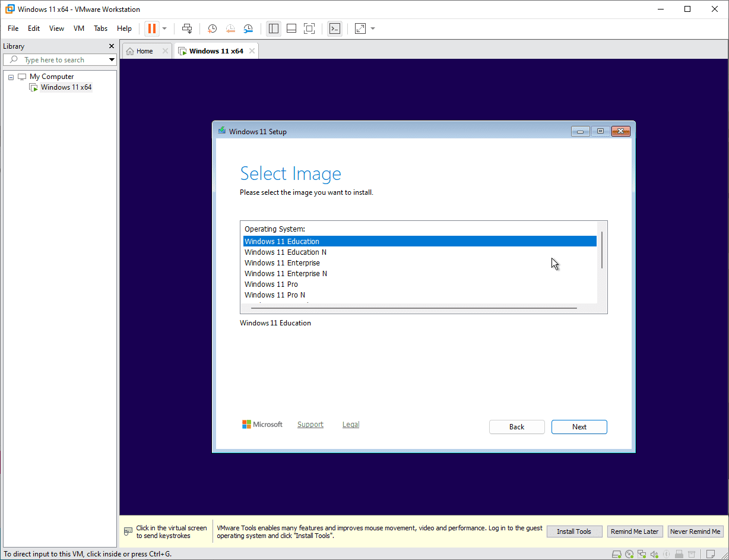This screenshot has height=560, width=729.
Task: Click the Install Tools button
Action: pyautogui.click(x=574, y=531)
